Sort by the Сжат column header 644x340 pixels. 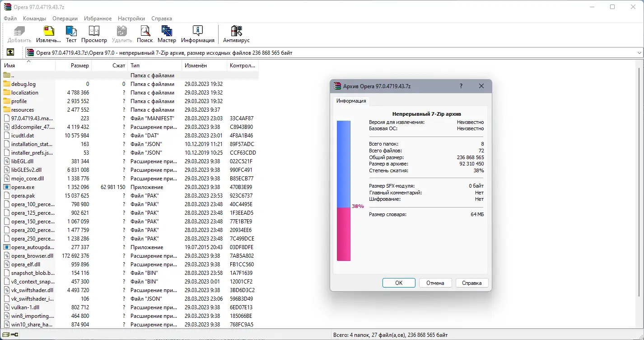coord(110,66)
